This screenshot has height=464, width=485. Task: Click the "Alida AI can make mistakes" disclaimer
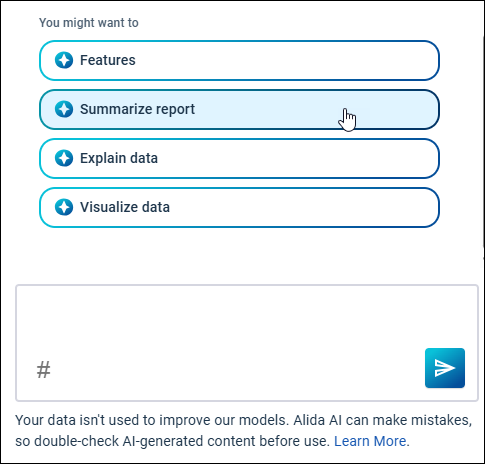coord(383,420)
